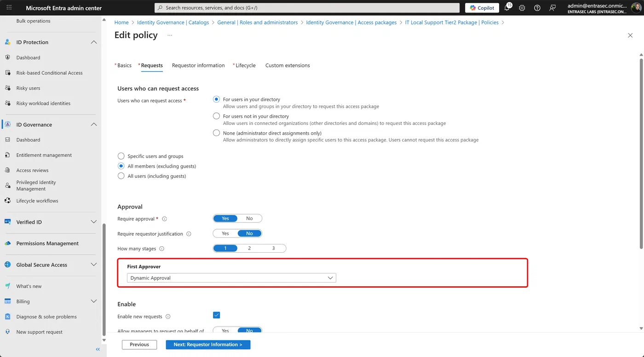Expand the Verified ID section
Viewport: 644px width, 357px height.
point(94,222)
